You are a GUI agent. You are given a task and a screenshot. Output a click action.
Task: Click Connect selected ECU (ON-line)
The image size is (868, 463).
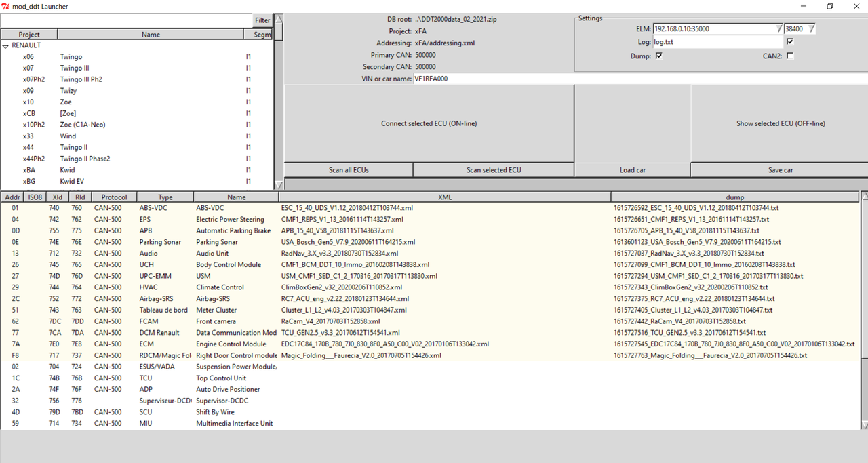pyautogui.click(x=429, y=123)
